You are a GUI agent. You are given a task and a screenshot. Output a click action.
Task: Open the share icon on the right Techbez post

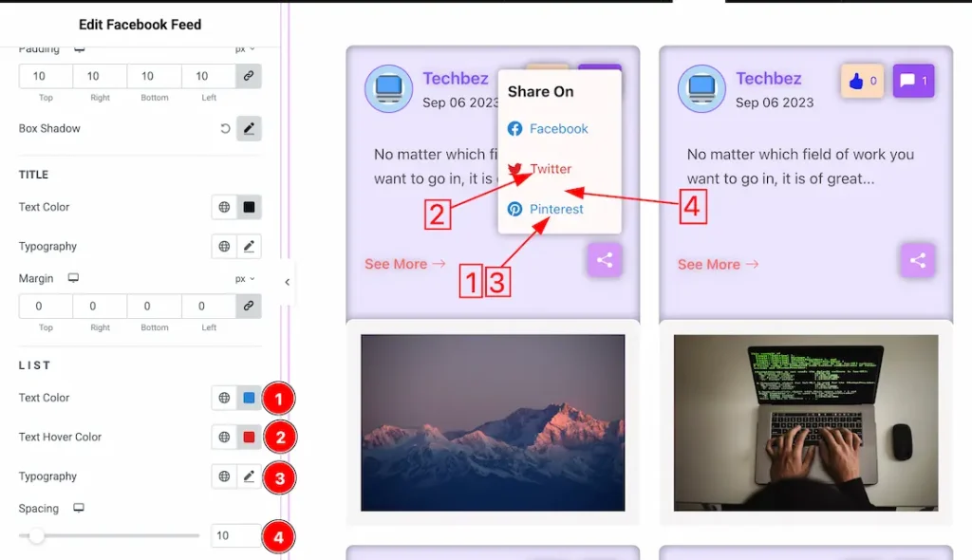(x=917, y=260)
